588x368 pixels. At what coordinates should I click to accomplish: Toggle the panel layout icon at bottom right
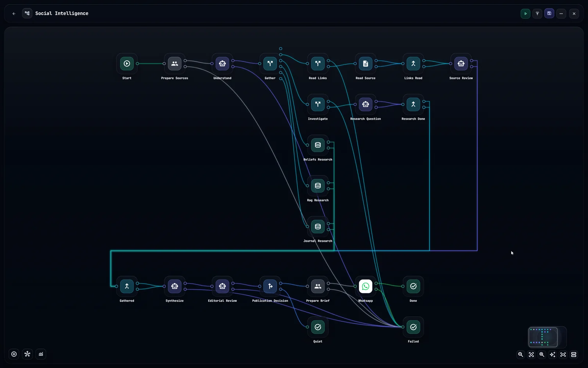[574, 355]
